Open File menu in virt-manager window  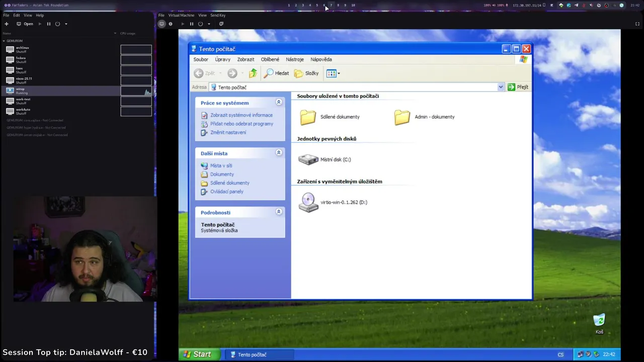tap(6, 15)
